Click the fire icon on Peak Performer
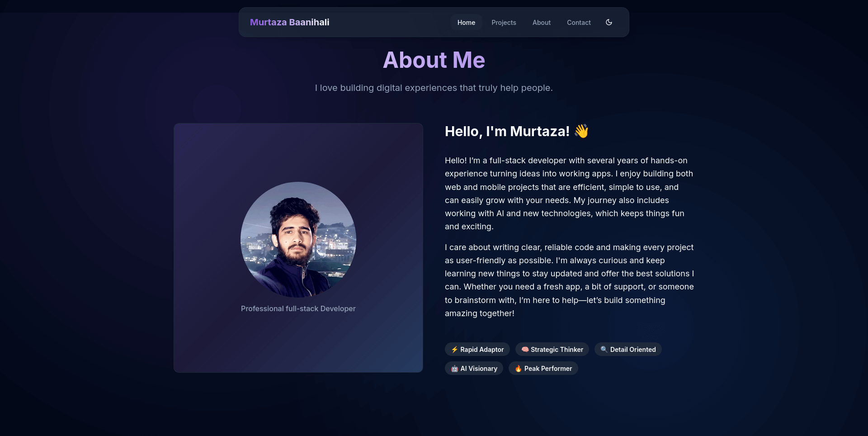Image resolution: width=868 pixels, height=436 pixels. coord(518,369)
